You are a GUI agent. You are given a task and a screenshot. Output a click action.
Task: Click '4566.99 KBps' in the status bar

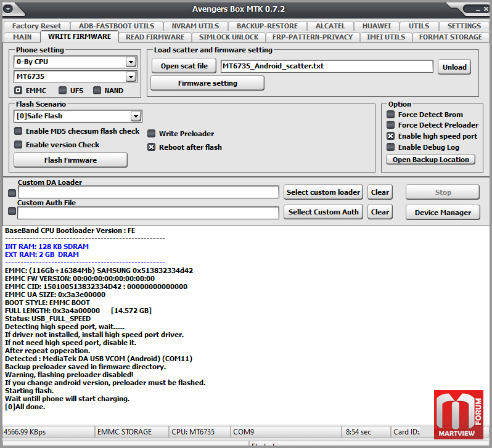tap(25, 432)
